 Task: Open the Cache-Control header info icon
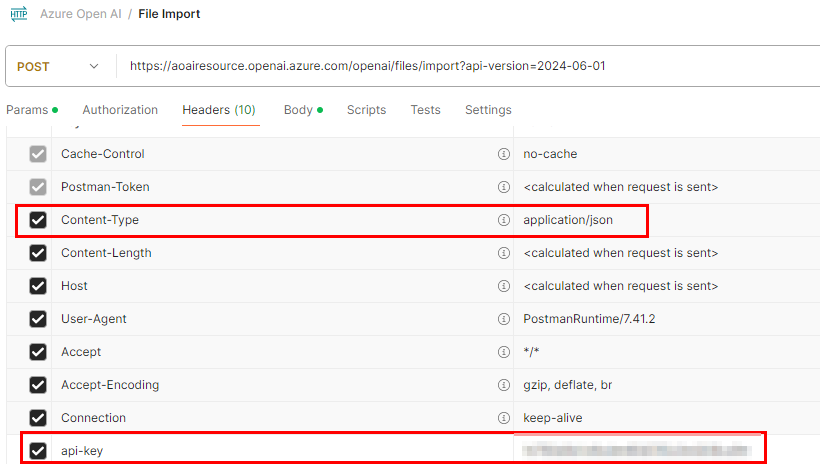[504, 154]
